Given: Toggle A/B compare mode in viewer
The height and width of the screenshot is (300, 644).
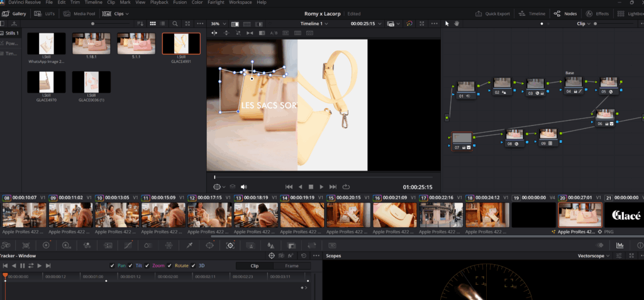Looking at the screenshot, I should point(274,33).
